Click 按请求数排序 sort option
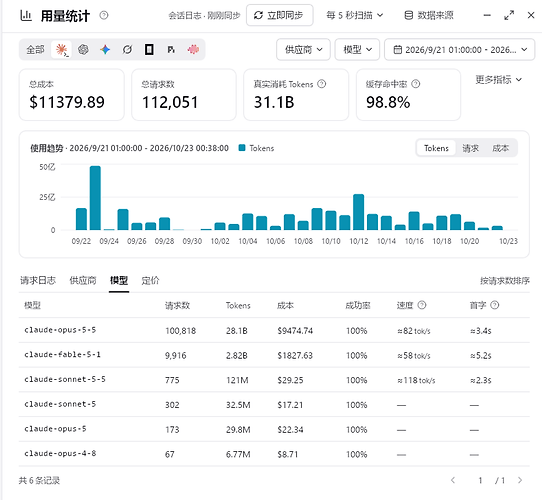This screenshot has height=500, width=542. (x=505, y=281)
